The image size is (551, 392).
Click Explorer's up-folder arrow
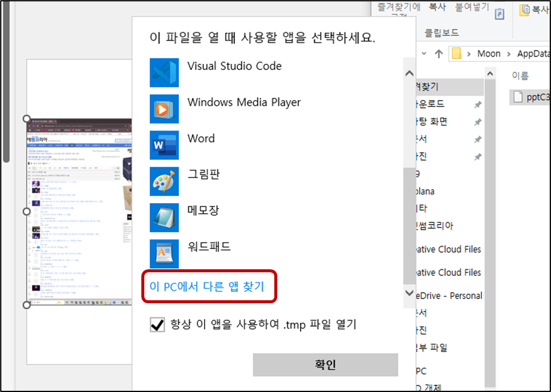point(438,54)
